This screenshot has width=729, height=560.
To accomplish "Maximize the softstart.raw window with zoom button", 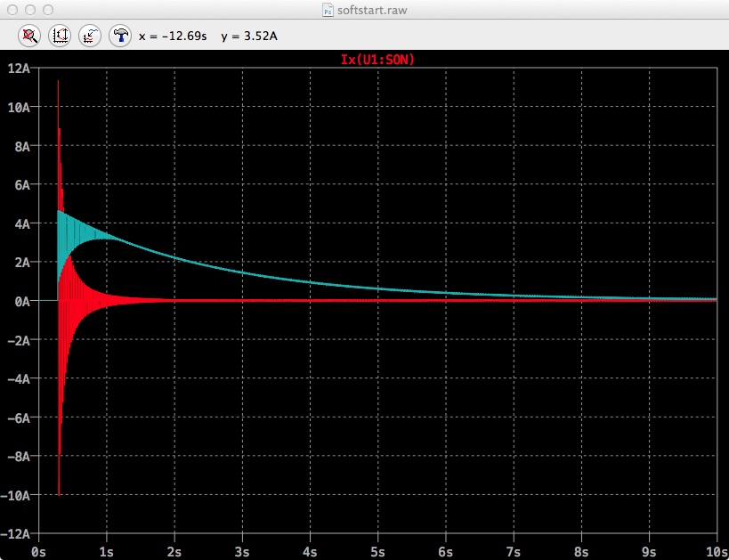I will [x=48, y=10].
